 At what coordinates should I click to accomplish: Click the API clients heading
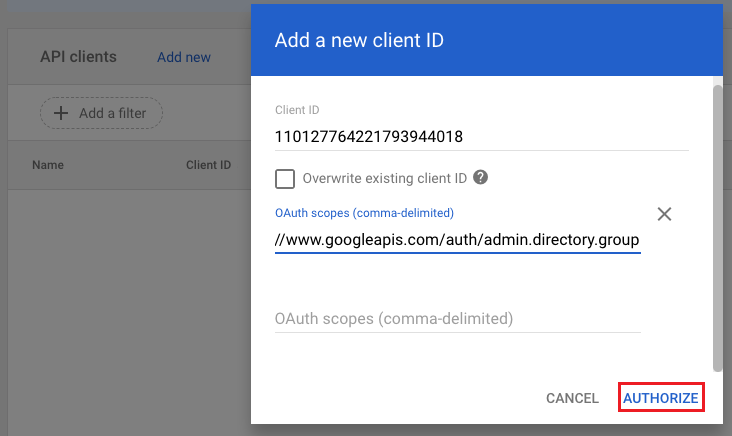pos(78,56)
